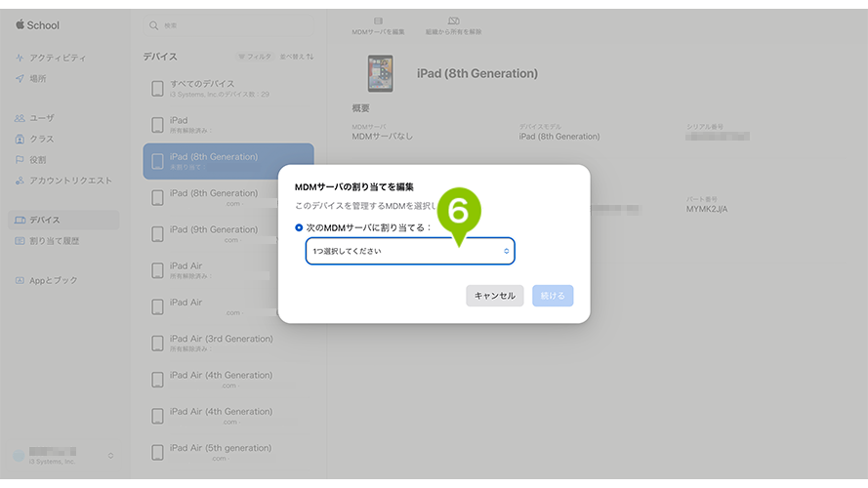Image resolution: width=868 pixels, height=488 pixels.
Task: Click the 続ける button
Action: [x=553, y=296]
